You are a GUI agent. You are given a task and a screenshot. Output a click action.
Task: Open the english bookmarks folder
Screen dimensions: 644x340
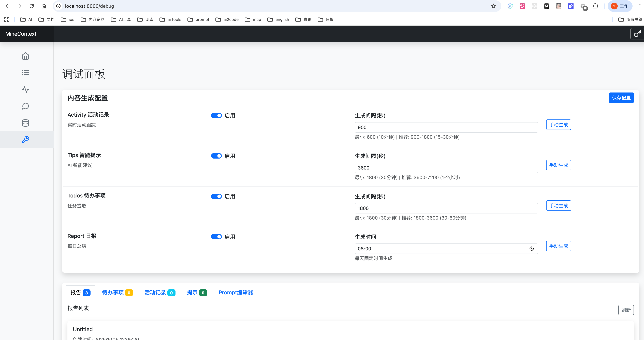pyautogui.click(x=278, y=20)
